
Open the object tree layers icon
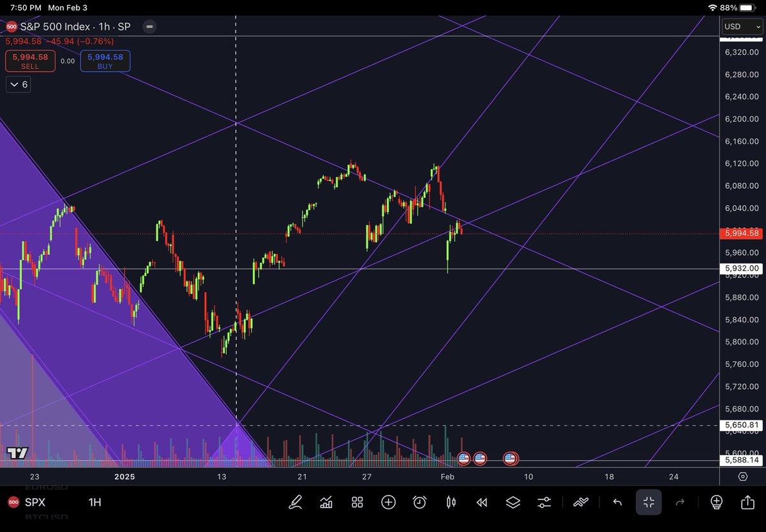pyautogui.click(x=513, y=502)
